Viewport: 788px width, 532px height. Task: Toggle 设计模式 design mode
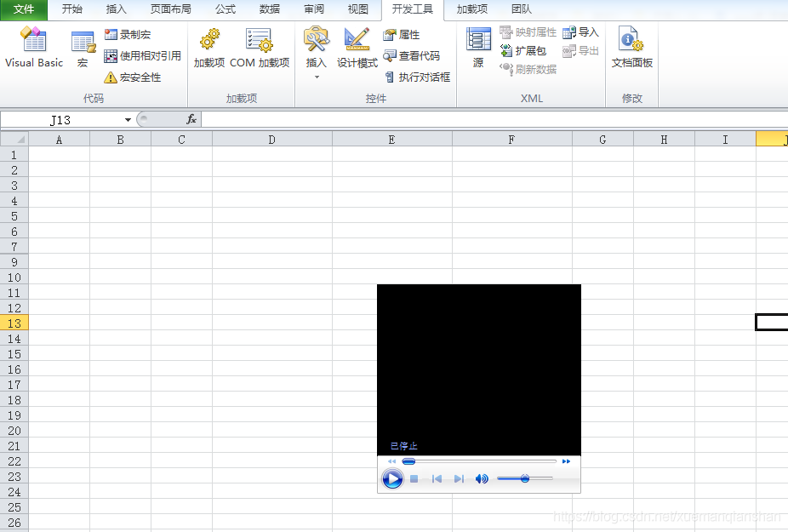(357, 49)
